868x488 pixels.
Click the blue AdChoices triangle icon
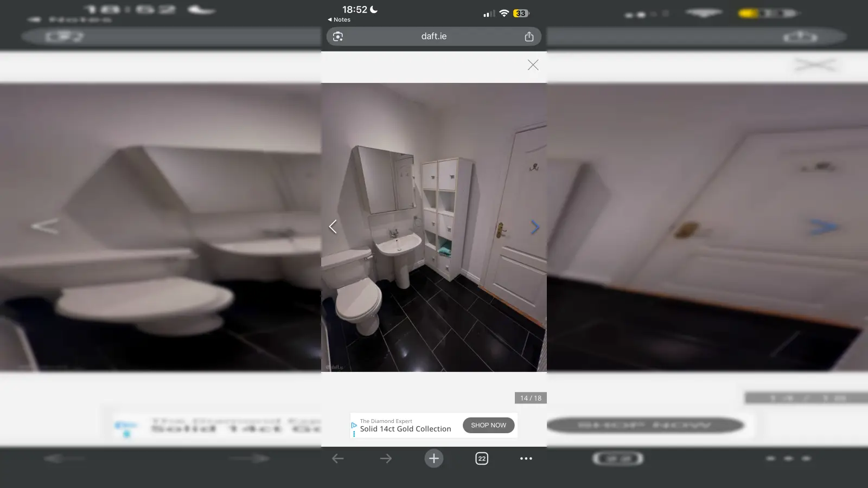tap(354, 425)
